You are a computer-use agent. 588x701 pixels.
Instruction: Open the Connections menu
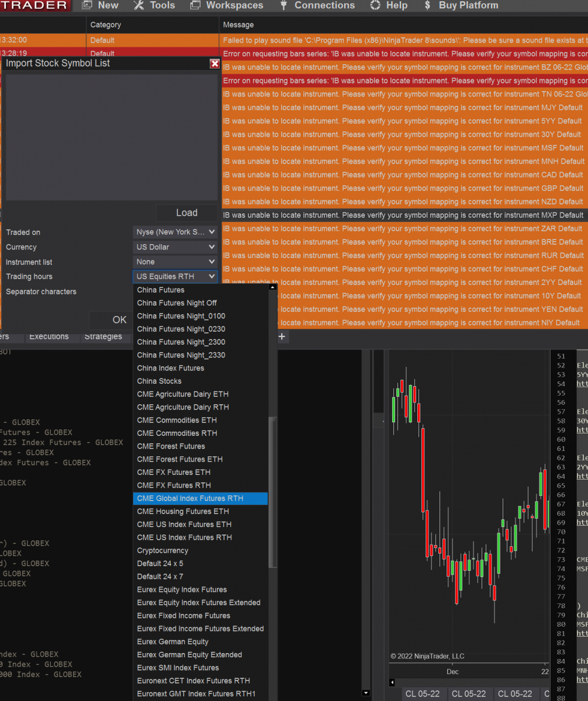click(317, 5)
